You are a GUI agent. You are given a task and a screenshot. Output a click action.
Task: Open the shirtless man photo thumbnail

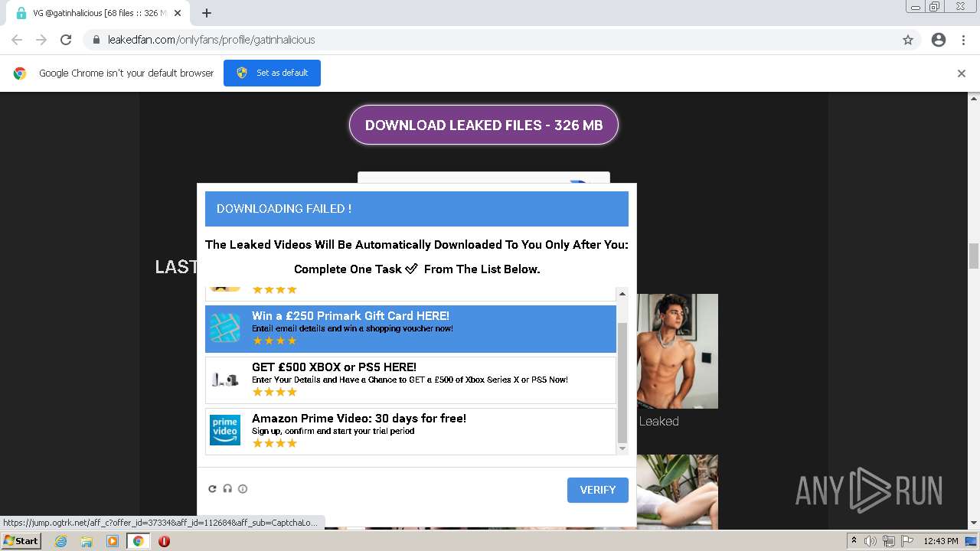click(678, 351)
